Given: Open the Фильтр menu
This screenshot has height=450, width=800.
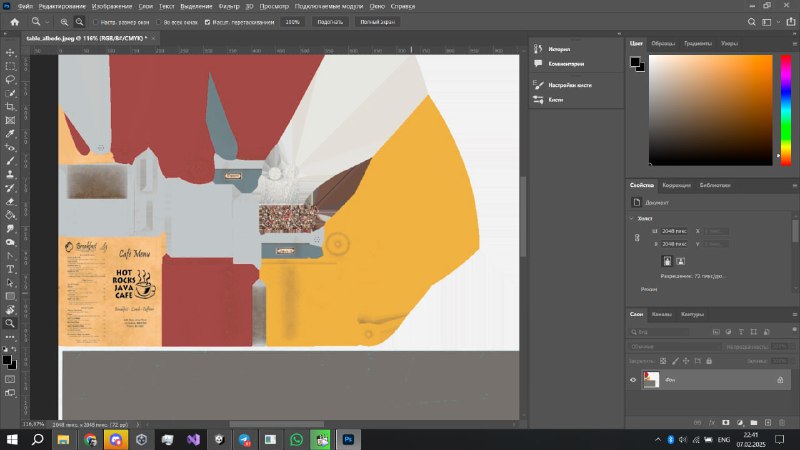Looking at the screenshot, I should [x=229, y=6].
